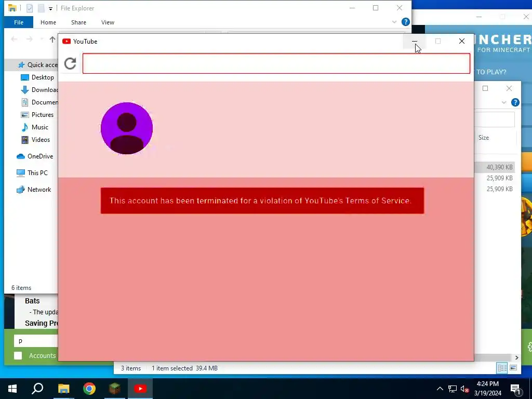Open Downloads in the sidebar
Screen dimensions: 532x399
(39, 90)
